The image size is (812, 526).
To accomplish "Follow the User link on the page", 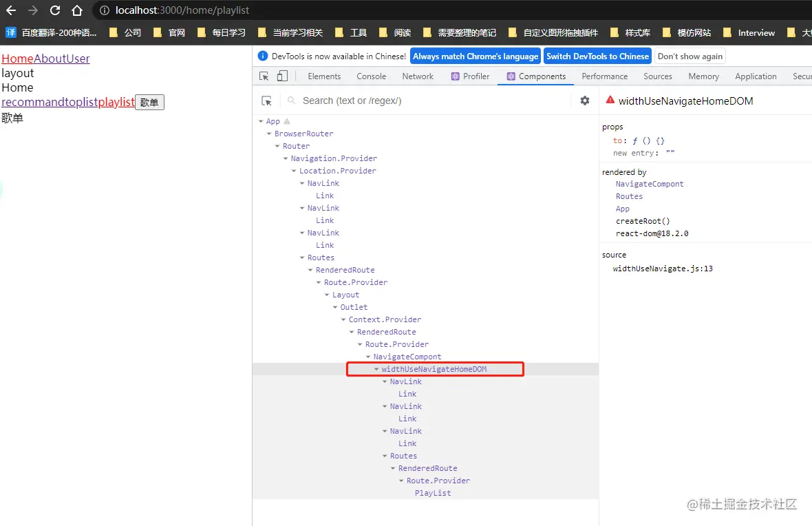I will 78,59.
